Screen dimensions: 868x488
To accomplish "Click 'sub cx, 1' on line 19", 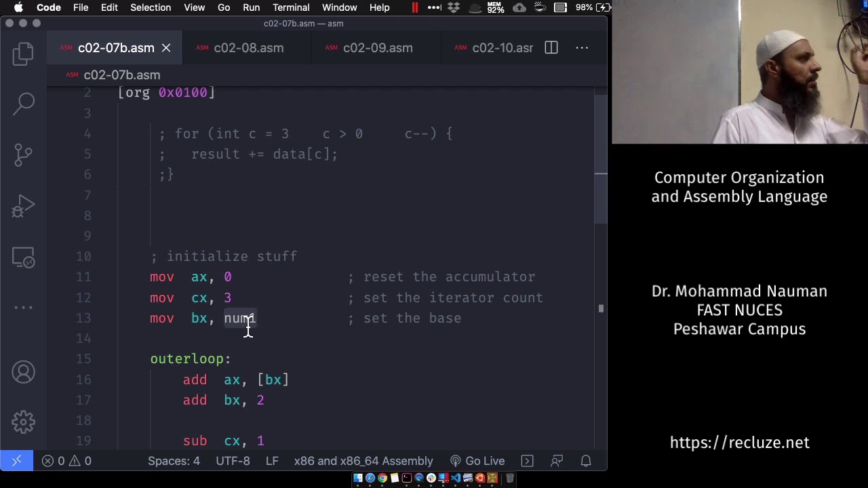I will 223,441.
